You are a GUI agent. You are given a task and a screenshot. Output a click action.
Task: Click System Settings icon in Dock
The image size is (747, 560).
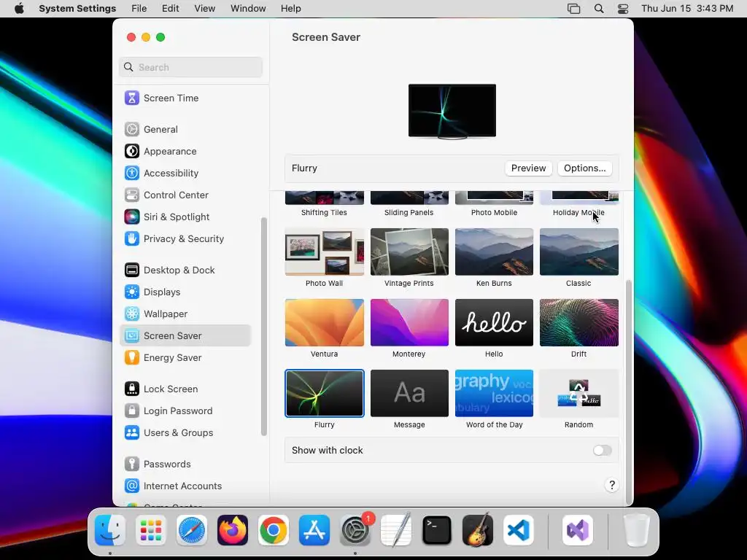(355, 530)
